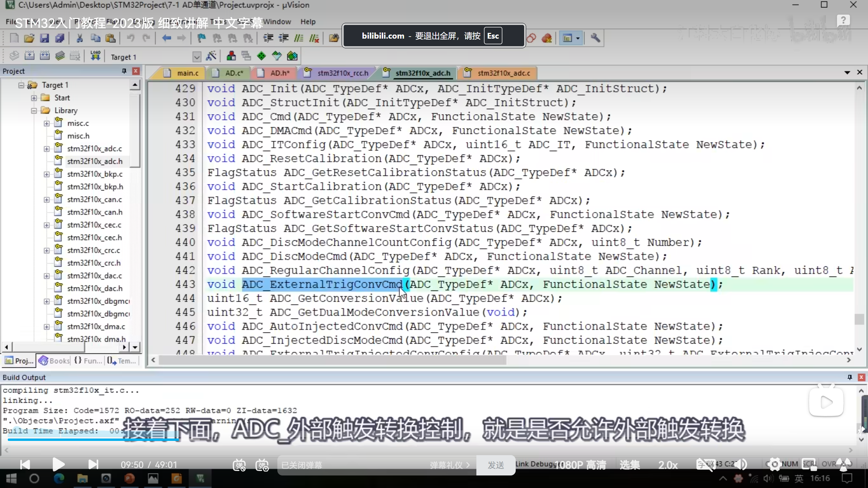Open Microsoft Edge from the taskbar

click(x=59, y=479)
